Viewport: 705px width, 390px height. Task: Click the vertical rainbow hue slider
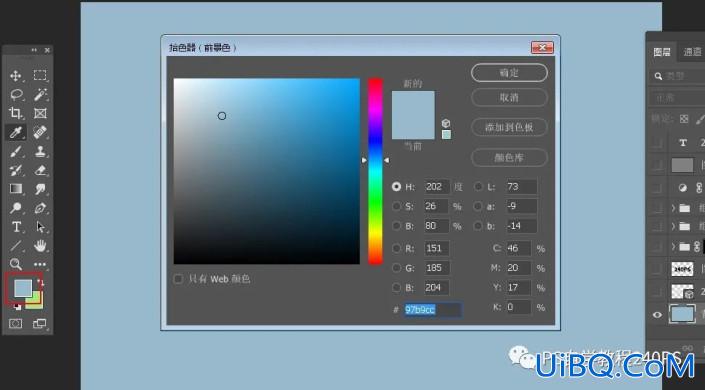coord(375,171)
